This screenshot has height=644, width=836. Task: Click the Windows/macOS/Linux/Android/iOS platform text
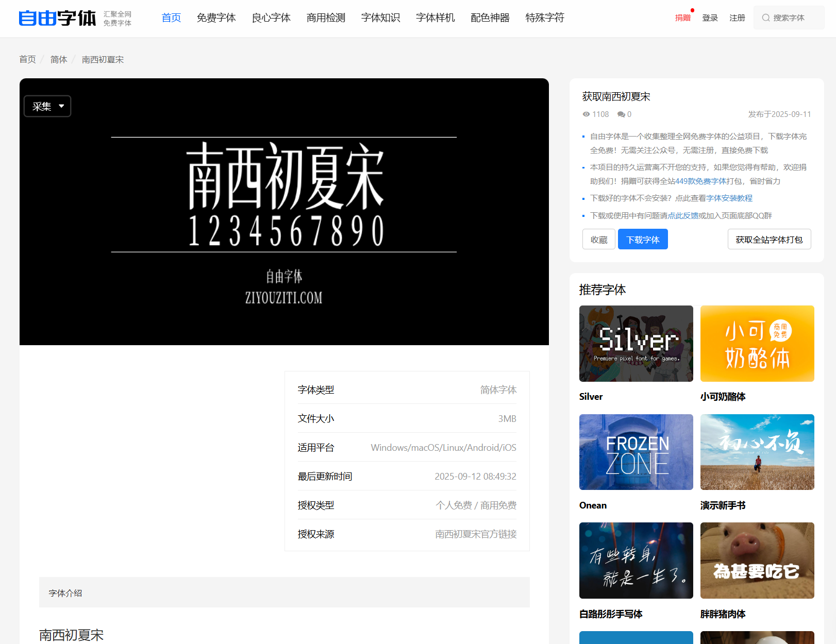coord(443,448)
